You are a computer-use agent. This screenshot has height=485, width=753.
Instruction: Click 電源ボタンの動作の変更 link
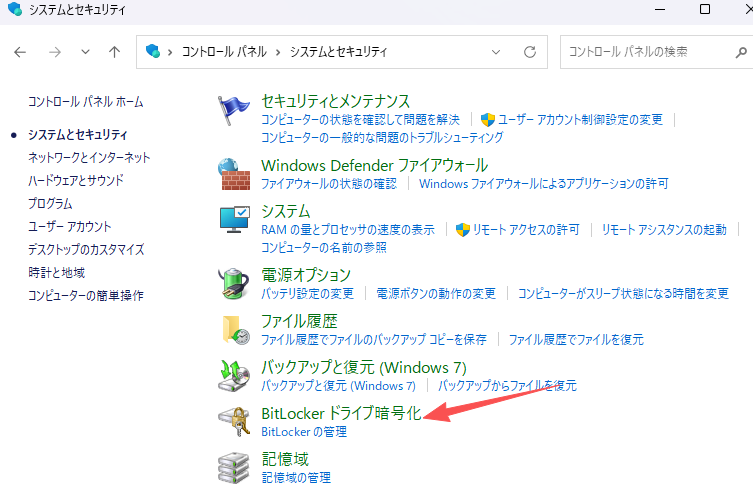436,293
